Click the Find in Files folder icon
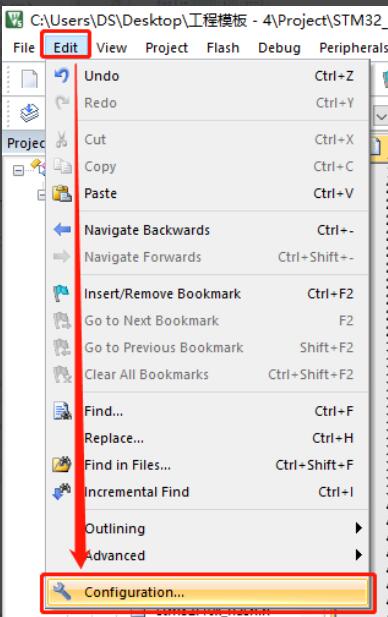 [x=62, y=465]
